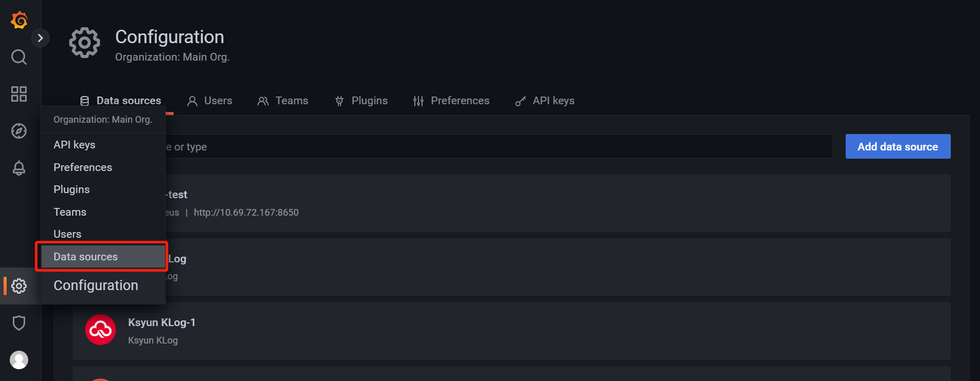Open the user profile avatar
Screen dimensions: 980x381
19,360
